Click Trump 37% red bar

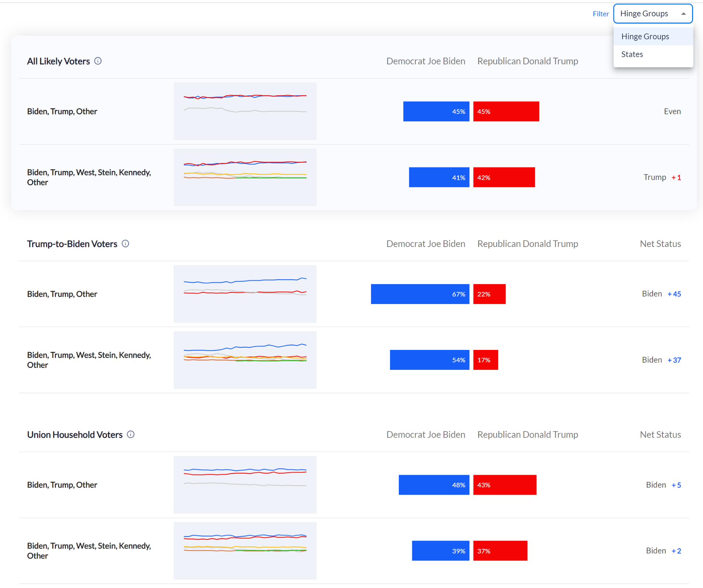point(500,551)
